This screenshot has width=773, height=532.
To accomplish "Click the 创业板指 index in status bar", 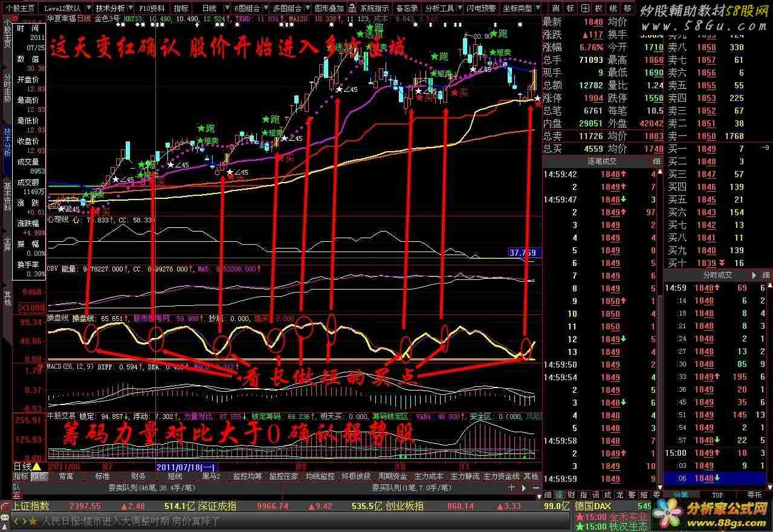I will pos(405,507).
